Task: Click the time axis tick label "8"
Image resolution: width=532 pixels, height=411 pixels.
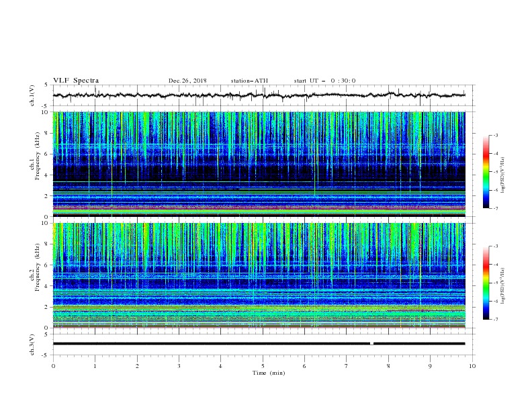Action: coord(388,366)
